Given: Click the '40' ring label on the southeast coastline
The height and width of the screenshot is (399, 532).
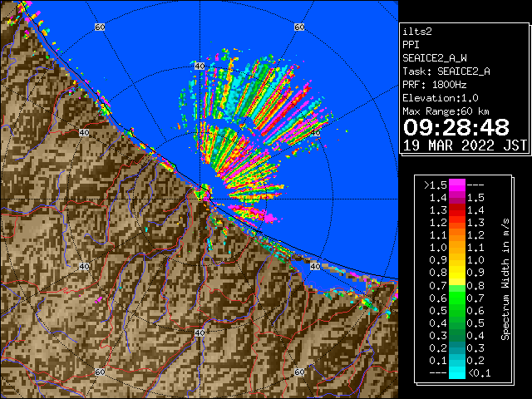Looking at the screenshot, I should click(x=315, y=266).
